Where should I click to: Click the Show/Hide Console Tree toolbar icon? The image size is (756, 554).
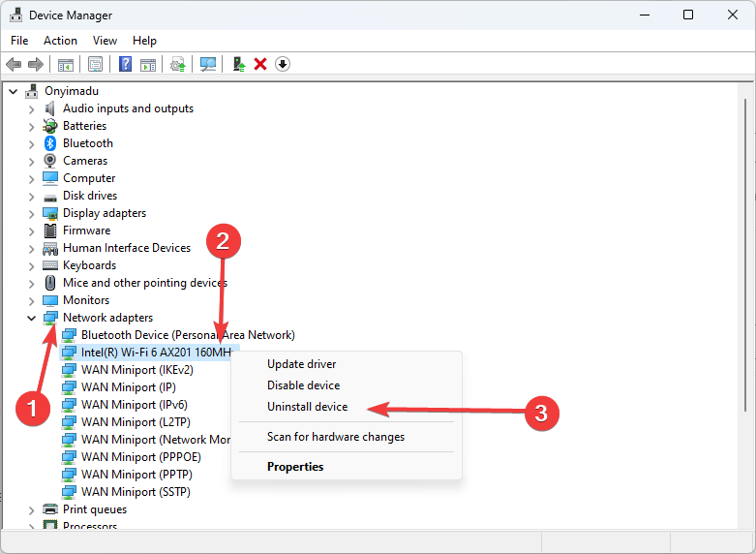tap(66, 64)
